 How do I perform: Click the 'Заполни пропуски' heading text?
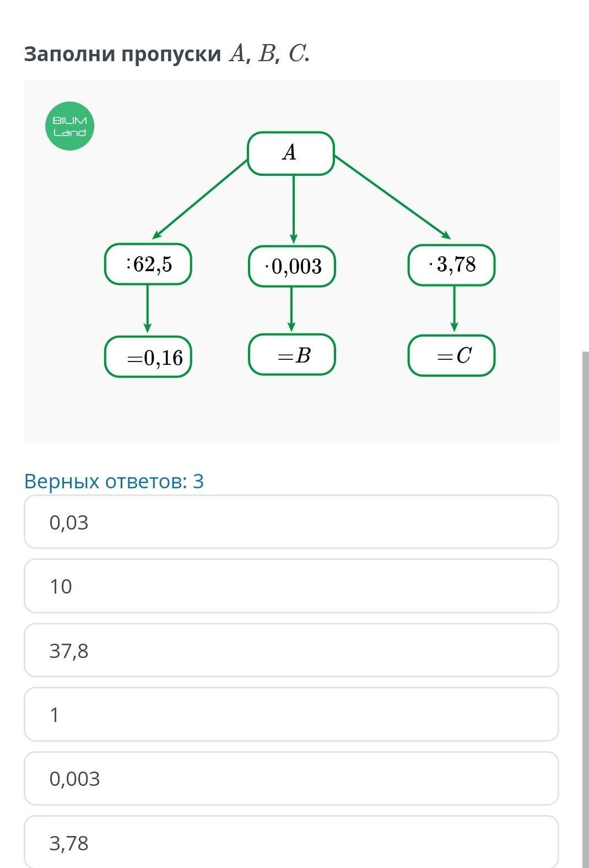[x=122, y=54]
